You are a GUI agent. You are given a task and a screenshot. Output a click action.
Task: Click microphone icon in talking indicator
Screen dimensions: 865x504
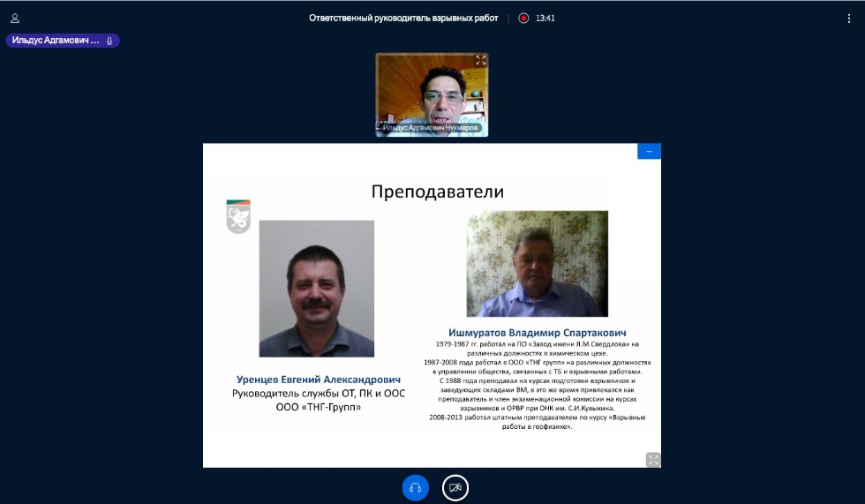[x=109, y=41]
